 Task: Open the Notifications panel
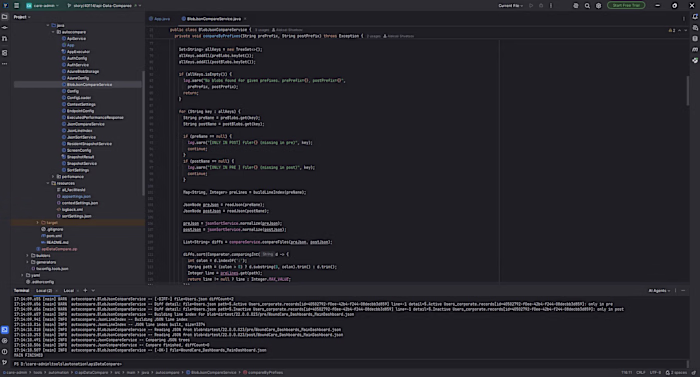[x=695, y=17]
